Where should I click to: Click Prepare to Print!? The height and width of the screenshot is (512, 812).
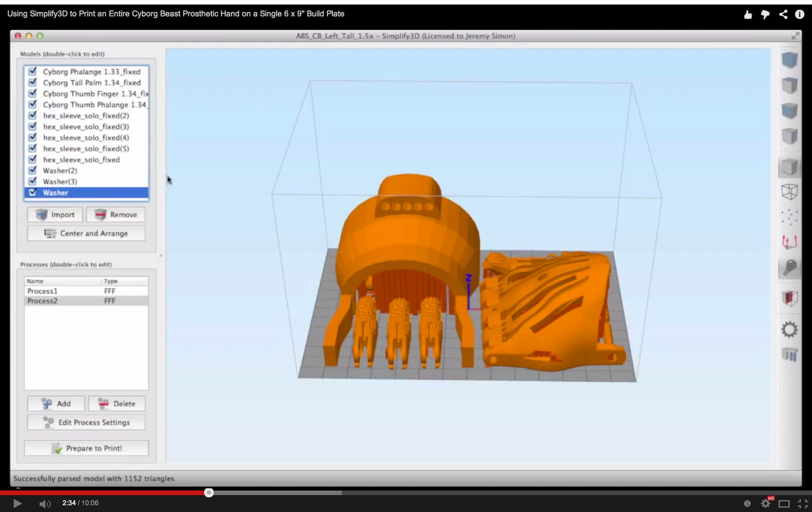(x=86, y=448)
